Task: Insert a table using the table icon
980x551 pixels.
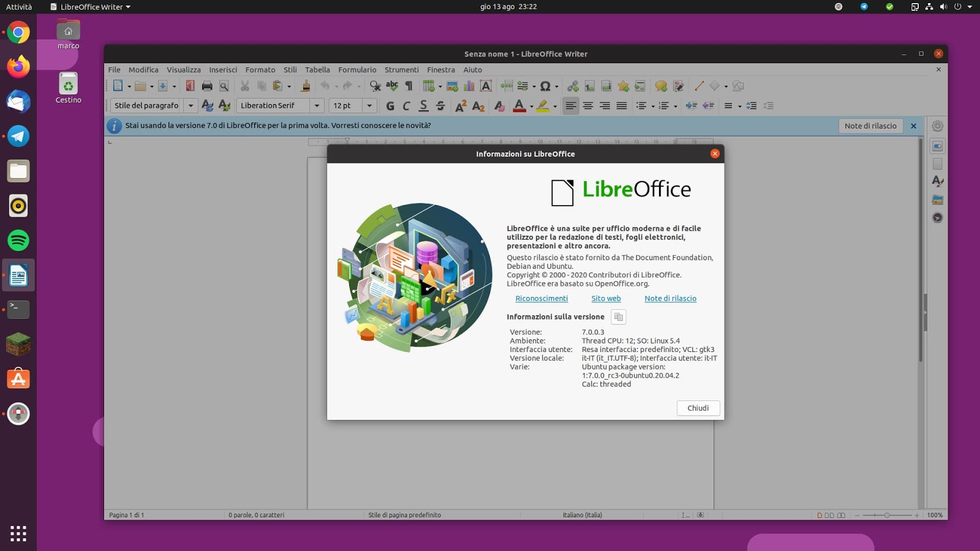Action: (x=429, y=86)
